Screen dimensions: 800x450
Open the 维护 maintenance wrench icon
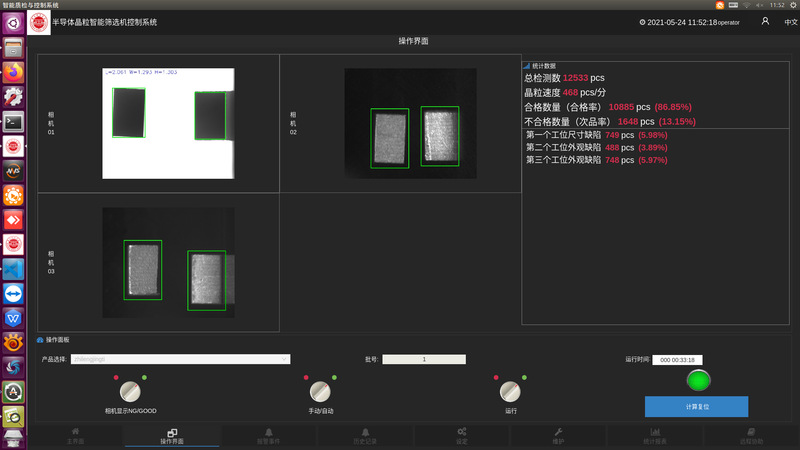point(558,436)
